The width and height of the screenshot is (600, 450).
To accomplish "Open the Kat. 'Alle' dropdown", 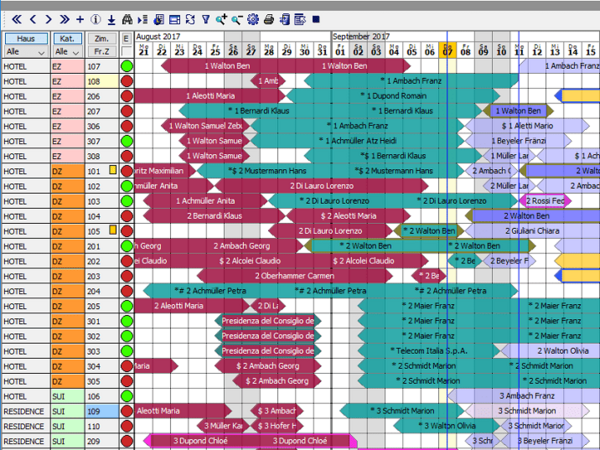I will coord(66,51).
